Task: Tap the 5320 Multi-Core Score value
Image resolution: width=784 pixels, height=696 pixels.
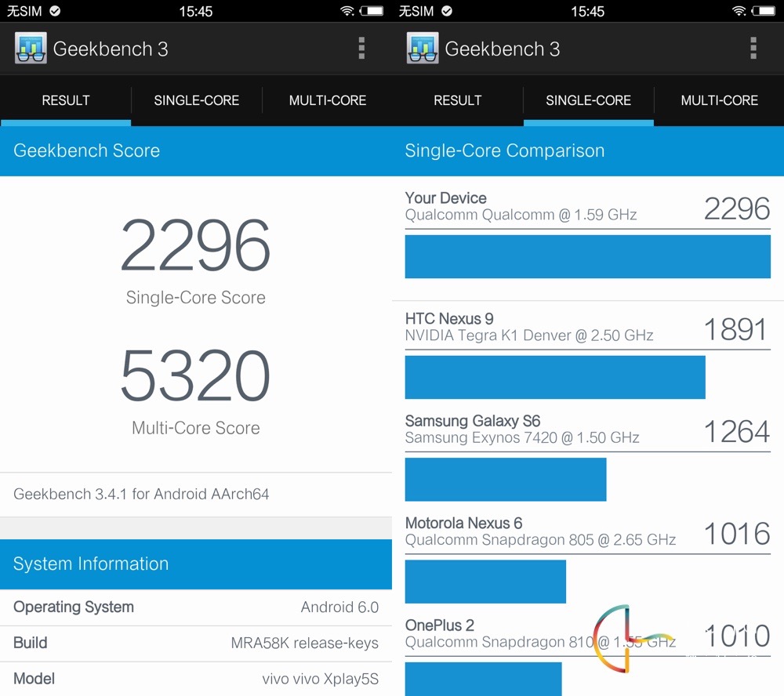Action: 195,375
